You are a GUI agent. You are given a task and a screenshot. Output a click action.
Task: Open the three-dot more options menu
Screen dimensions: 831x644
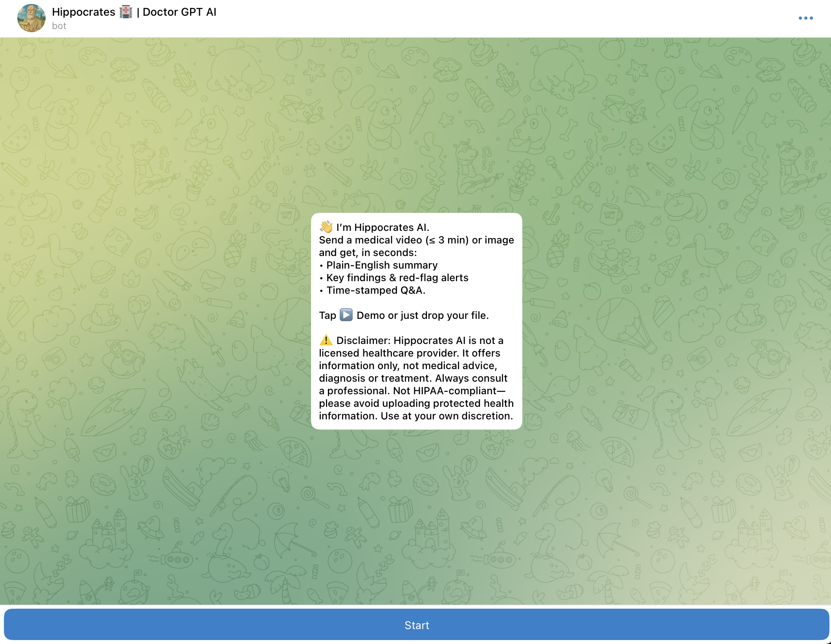click(805, 18)
